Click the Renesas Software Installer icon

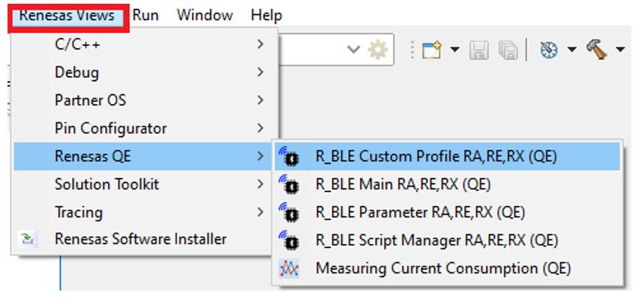coord(28,240)
